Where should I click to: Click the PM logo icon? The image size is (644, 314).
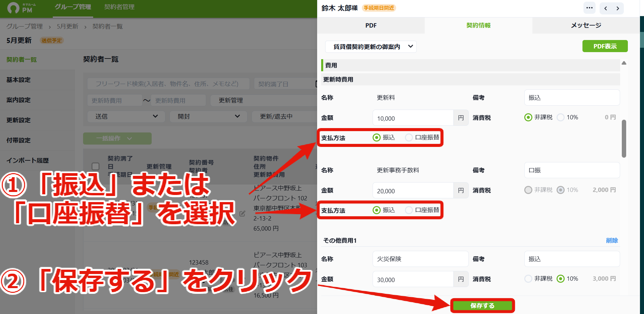point(13,8)
